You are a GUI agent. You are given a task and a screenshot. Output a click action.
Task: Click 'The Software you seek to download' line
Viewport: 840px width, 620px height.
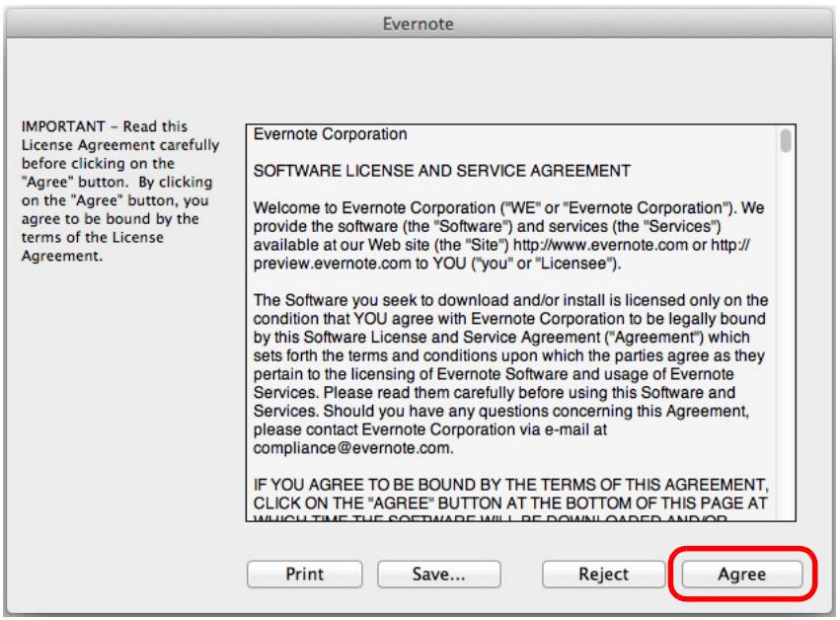click(510, 300)
